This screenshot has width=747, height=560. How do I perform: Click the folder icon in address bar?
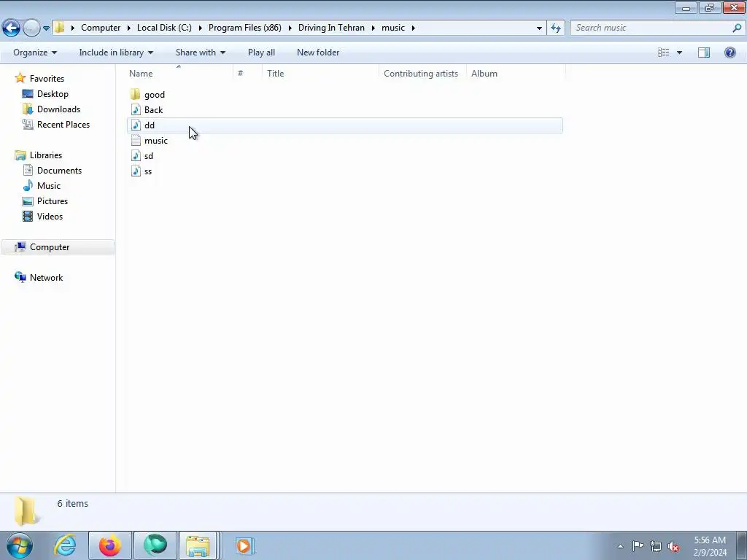click(59, 28)
